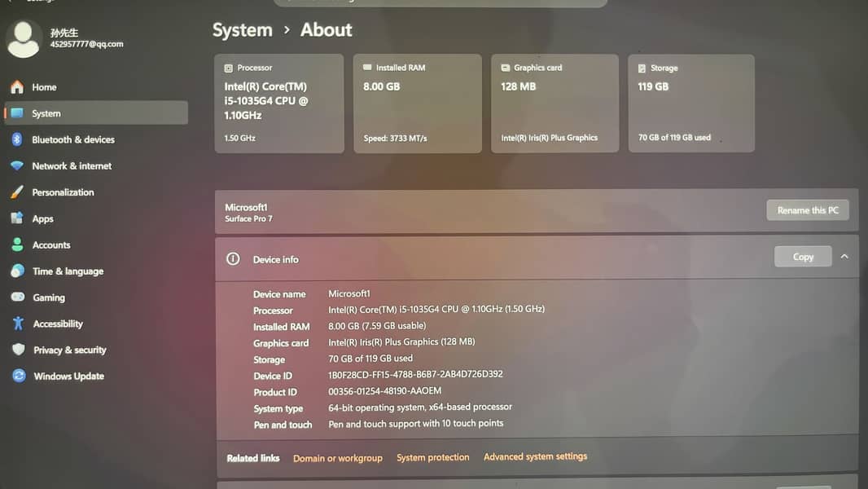Click the Bluetooth icon in sidebar
The width and height of the screenshot is (868, 489).
[x=17, y=139]
